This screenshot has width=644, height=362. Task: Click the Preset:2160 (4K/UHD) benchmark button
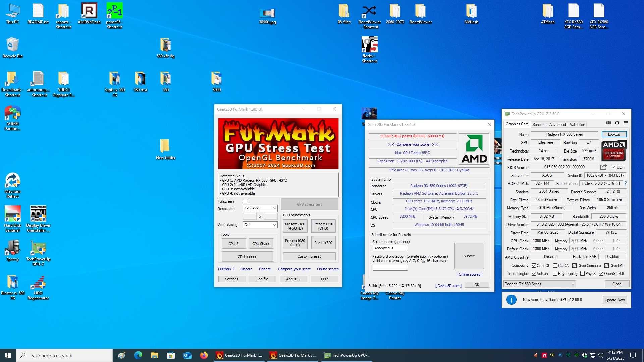coord(295,226)
